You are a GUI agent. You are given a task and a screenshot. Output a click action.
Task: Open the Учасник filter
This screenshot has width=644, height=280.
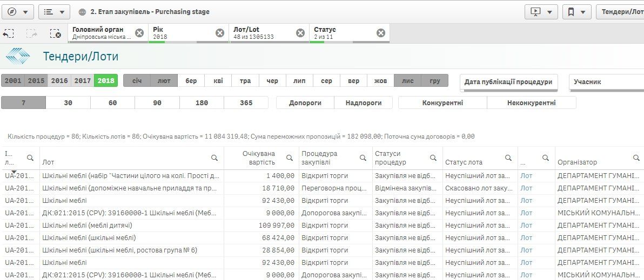[x=607, y=82]
